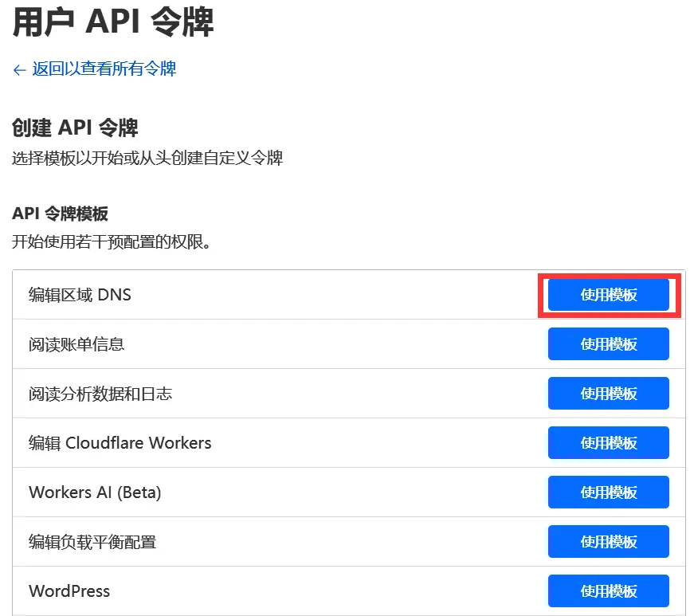Click the 用户 API 令牌 page heading
Screen dimensions: 690x616
113,22
